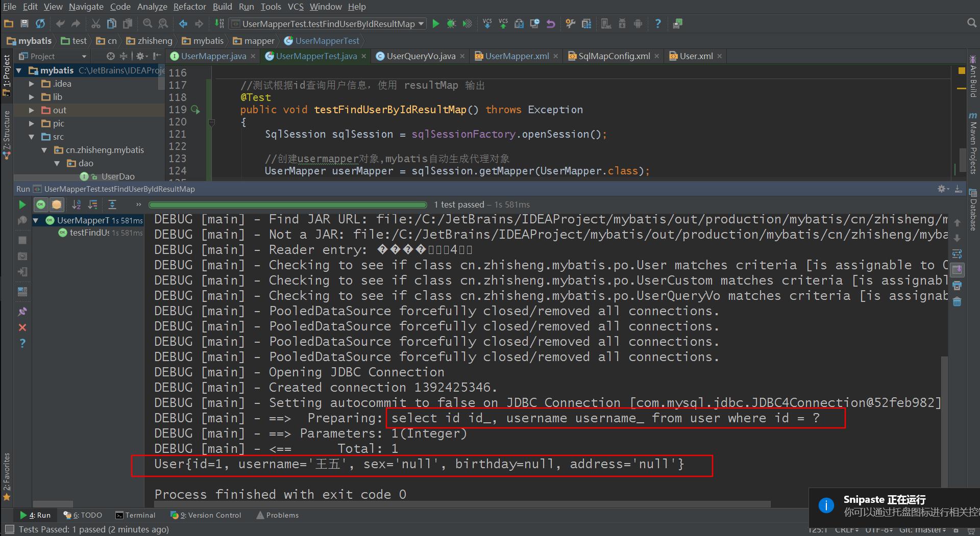Pin the Run tab with the pushpin icon

coord(22,311)
